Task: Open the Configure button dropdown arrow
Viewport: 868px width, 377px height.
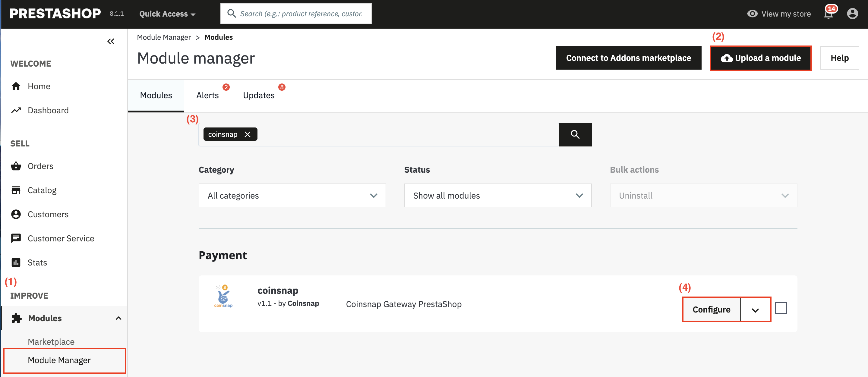Action: (755, 309)
